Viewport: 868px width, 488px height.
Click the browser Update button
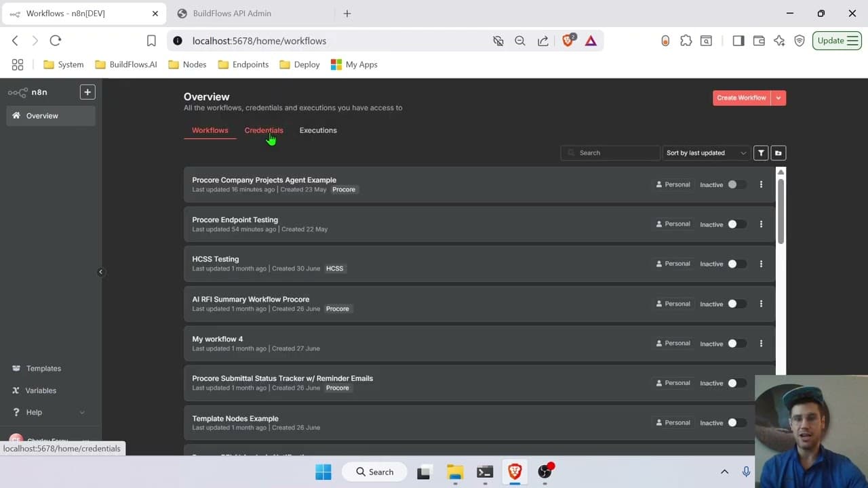837,41
